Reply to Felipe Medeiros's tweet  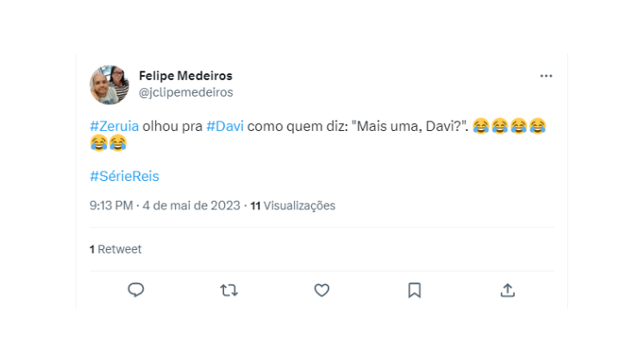pyautogui.click(x=135, y=290)
